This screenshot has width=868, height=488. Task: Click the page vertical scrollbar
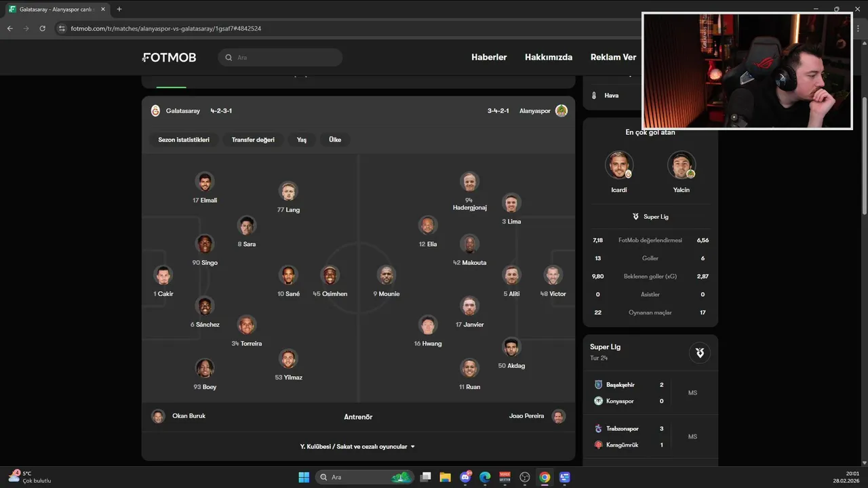864,156
